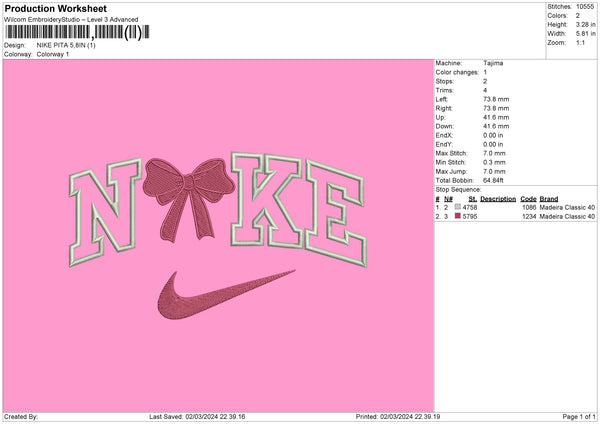Image resolution: width=600 pixels, height=424 pixels.
Task: Click the thread number '5795'
Action: (x=470, y=217)
